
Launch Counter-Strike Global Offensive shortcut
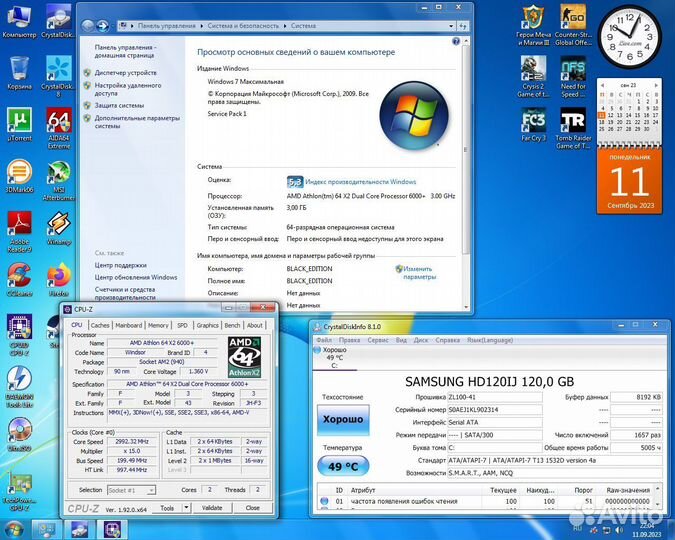click(x=573, y=25)
